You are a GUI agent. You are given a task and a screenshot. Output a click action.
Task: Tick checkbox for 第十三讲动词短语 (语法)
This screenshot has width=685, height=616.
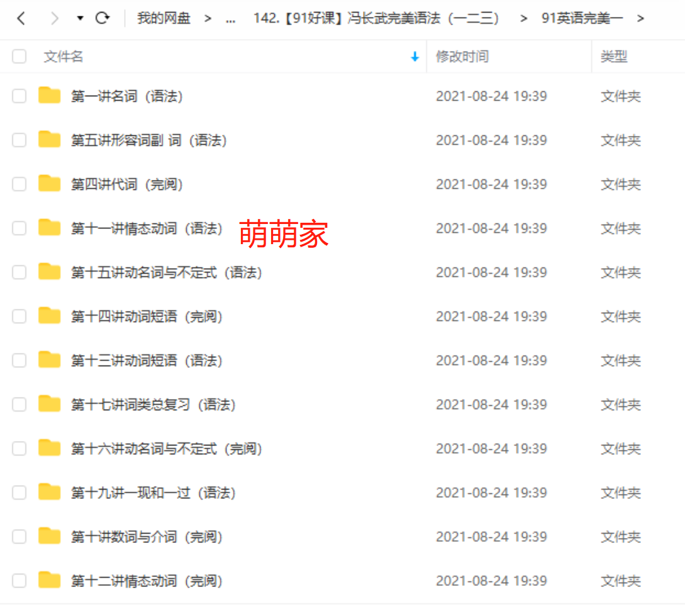tap(19, 361)
